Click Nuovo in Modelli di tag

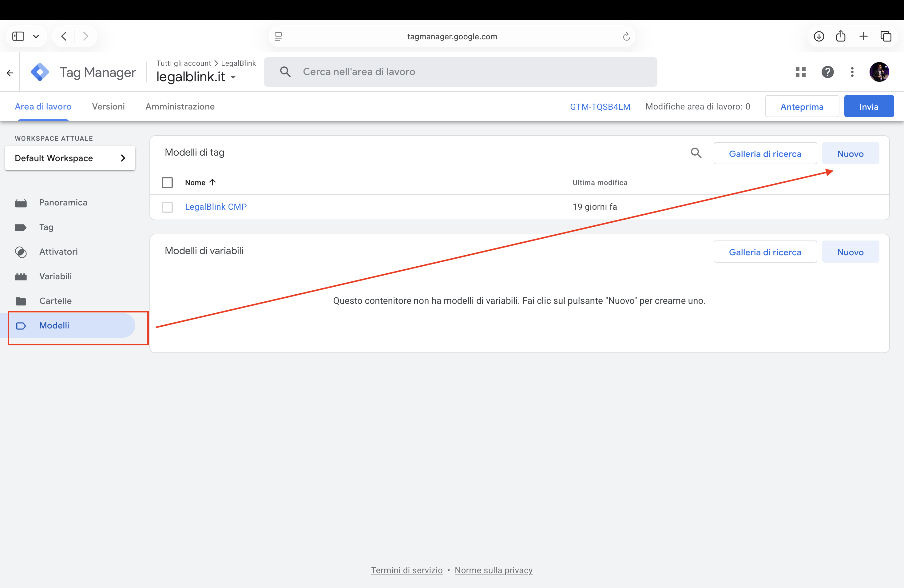(x=850, y=154)
